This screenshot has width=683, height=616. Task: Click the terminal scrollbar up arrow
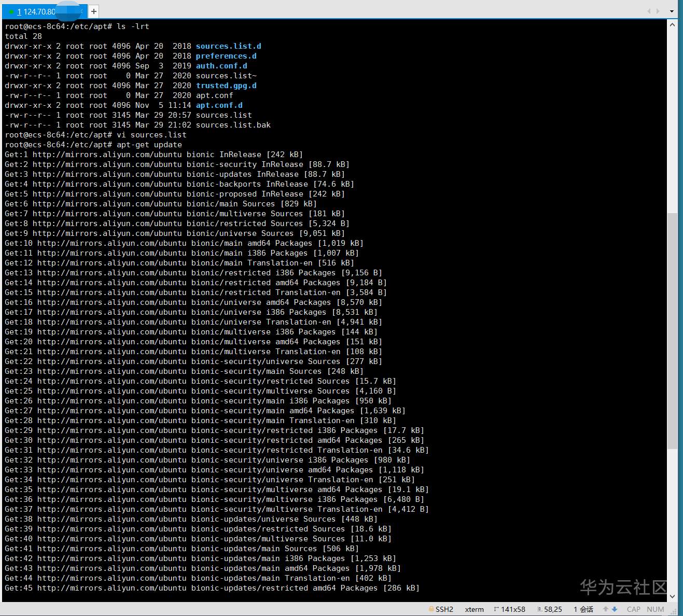[x=672, y=24]
